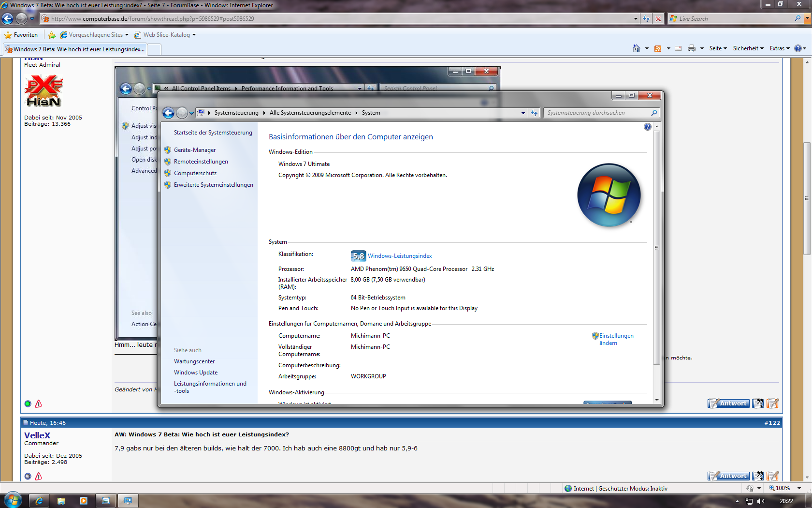Image resolution: width=812 pixels, height=508 pixels.
Task: Show hidden tray icons arrow
Action: (x=737, y=501)
